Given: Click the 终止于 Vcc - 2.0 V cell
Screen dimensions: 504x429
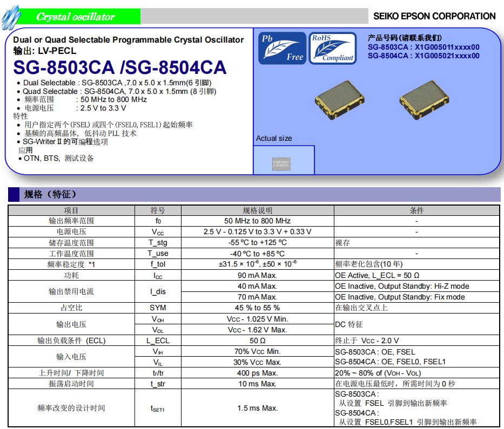Looking at the screenshot, I should [x=416, y=341].
